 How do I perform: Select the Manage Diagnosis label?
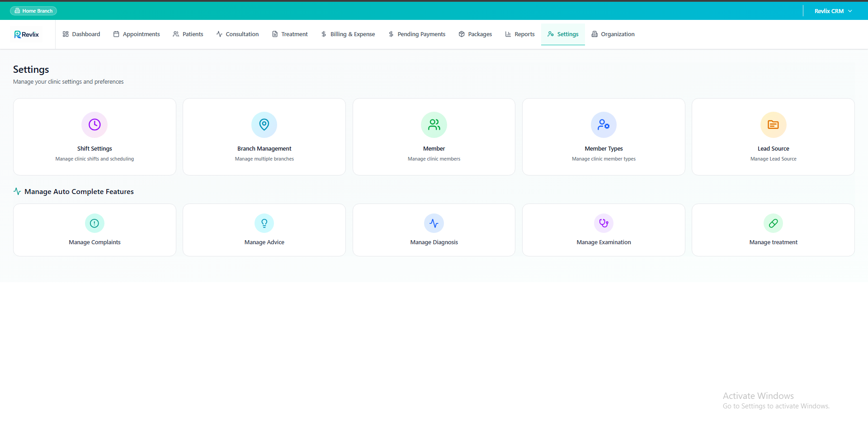coord(434,242)
